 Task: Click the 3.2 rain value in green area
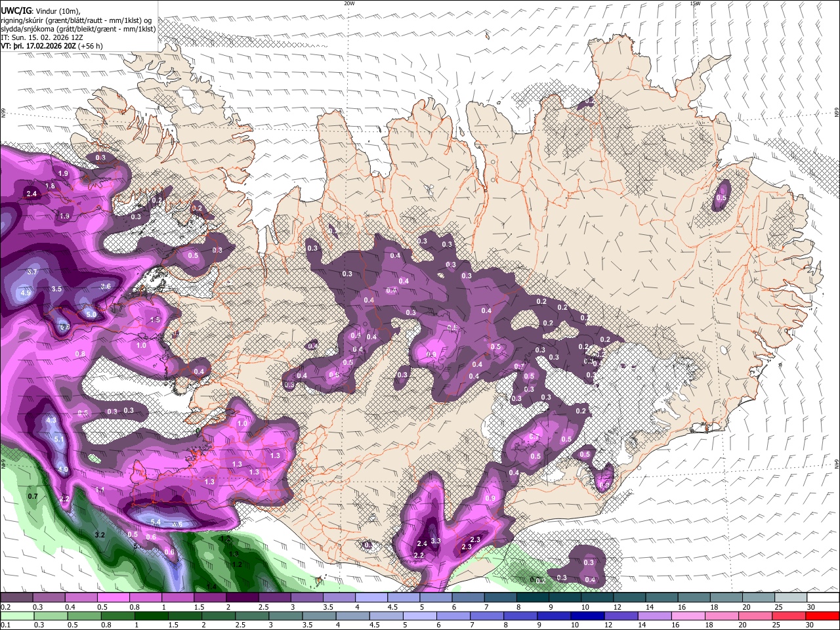[x=100, y=535]
